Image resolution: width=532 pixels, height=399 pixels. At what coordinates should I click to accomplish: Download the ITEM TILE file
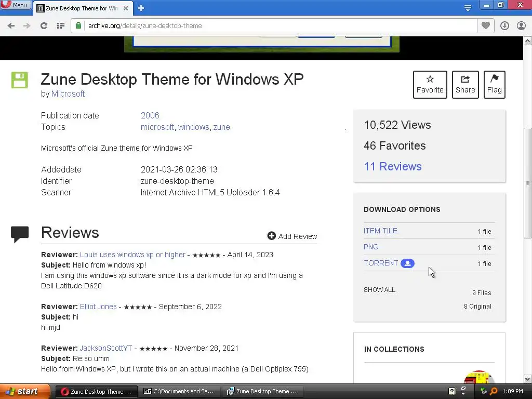pos(380,231)
